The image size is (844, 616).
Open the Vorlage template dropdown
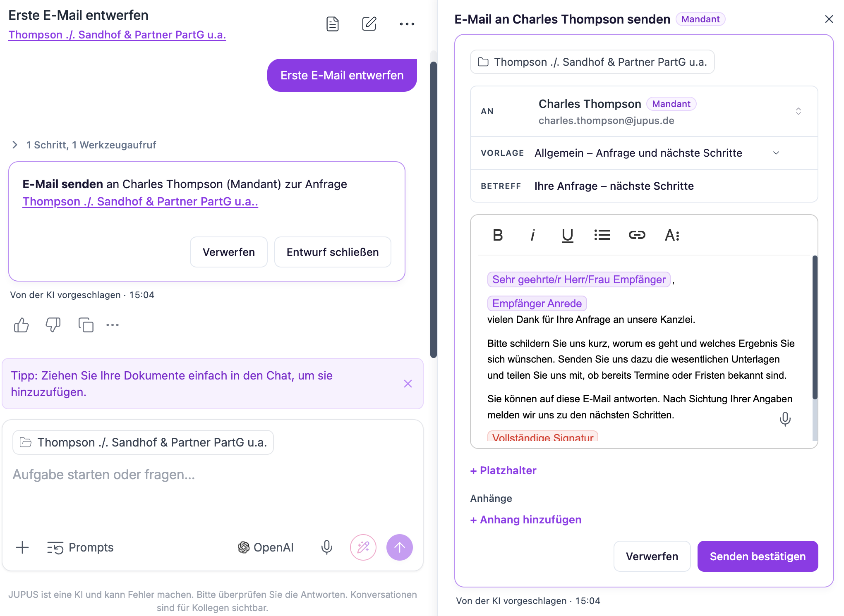[644, 153]
